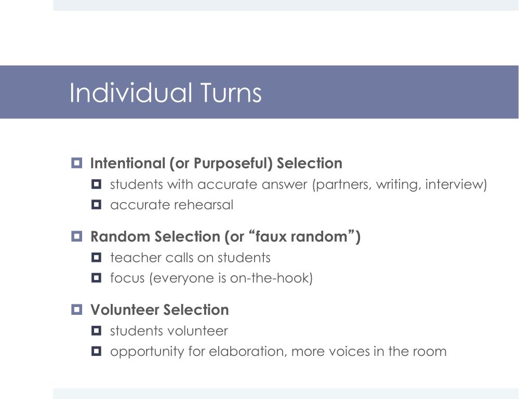532x399 pixels.
Task: Click the bullet icon beside Random Selection
Action: tap(77, 236)
